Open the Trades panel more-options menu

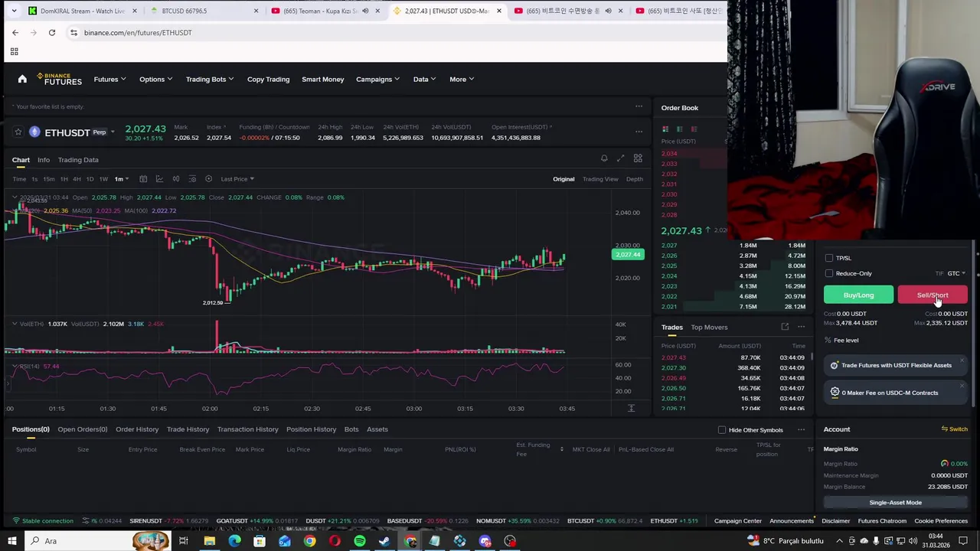click(x=802, y=328)
